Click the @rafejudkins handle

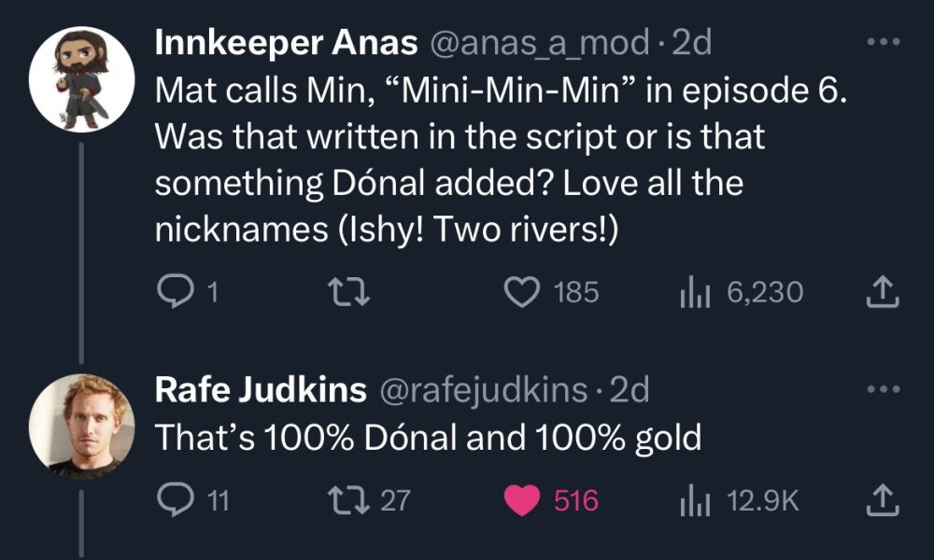[x=482, y=389]
